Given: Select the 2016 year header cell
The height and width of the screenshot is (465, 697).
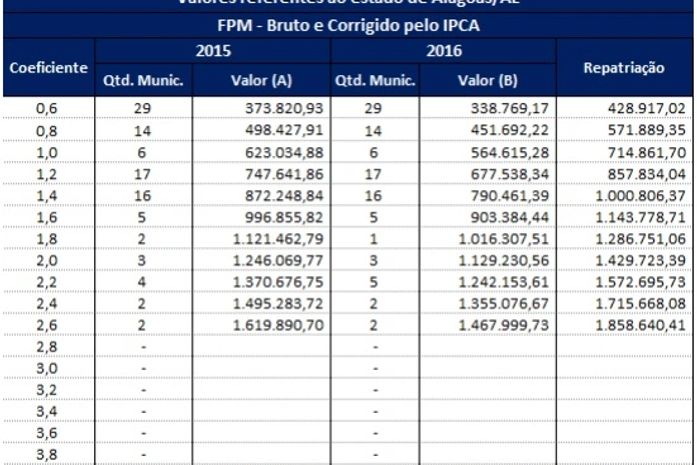Looking at the screenshot, I should click(x=442, y=50).
